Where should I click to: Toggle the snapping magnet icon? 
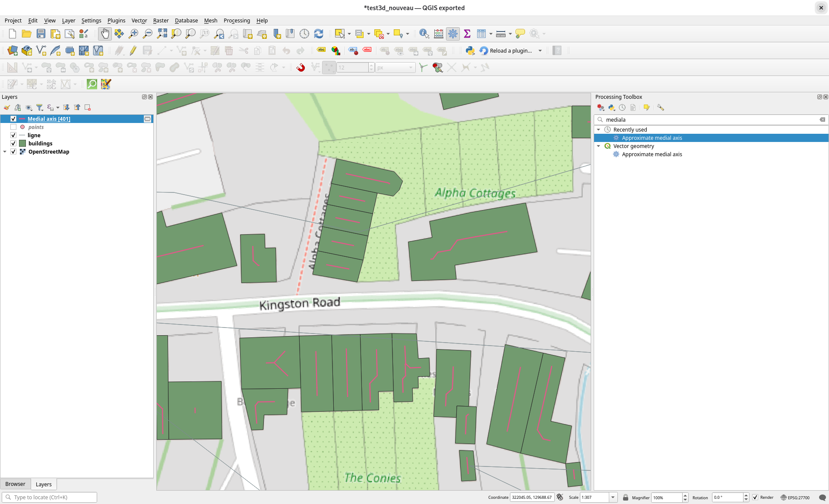pos(301,67)
